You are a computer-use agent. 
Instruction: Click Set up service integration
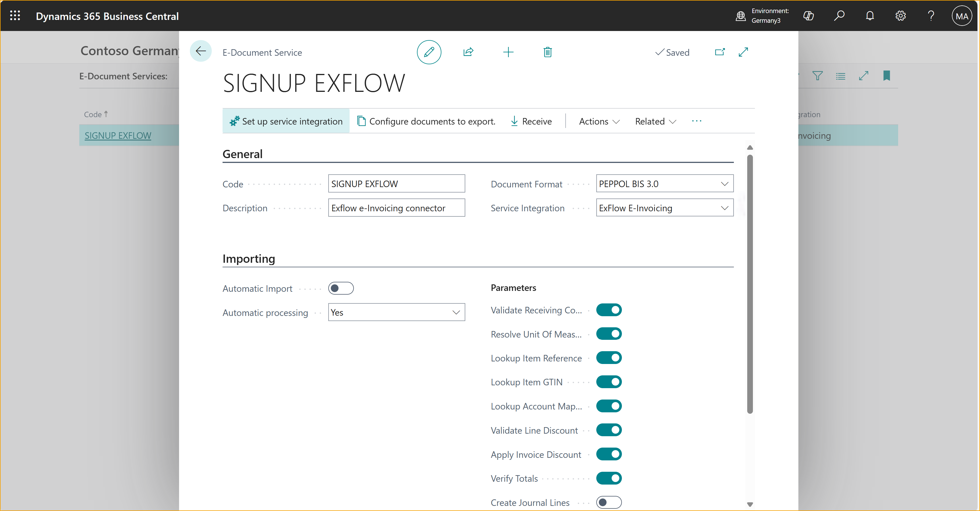(286, 121)
